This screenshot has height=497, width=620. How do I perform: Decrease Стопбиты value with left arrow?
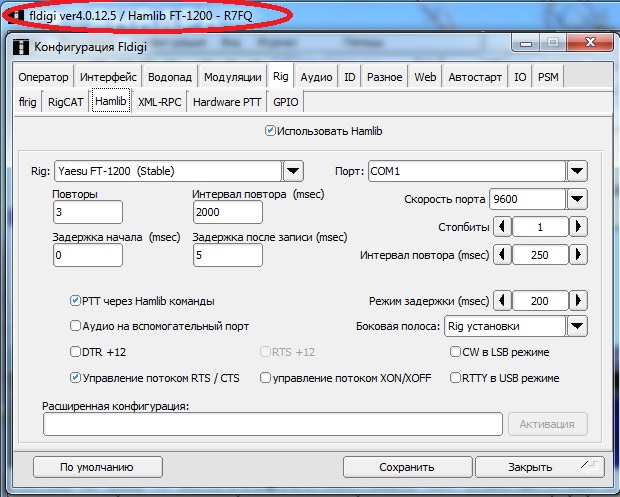click(503, 227)
